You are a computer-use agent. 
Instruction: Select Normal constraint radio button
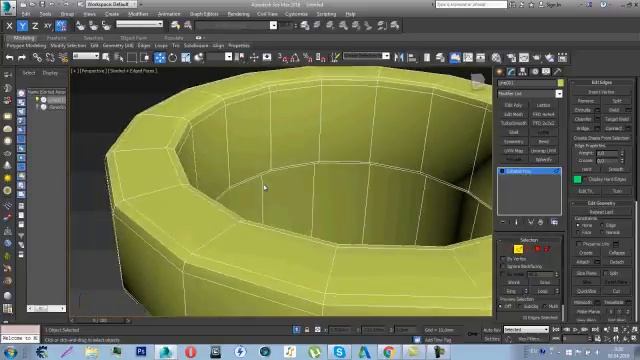point(602,232)
